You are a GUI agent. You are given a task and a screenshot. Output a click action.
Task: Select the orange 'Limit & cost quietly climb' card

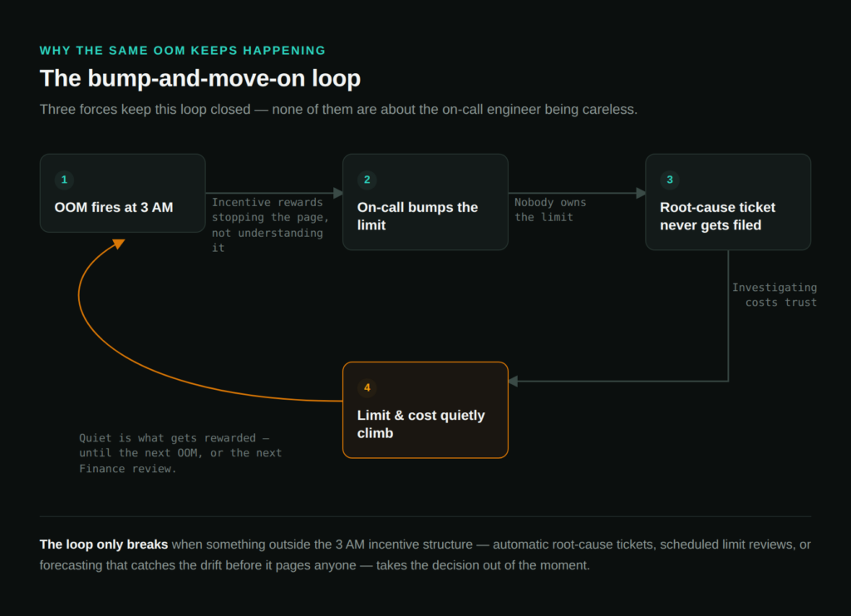(425, 411)
